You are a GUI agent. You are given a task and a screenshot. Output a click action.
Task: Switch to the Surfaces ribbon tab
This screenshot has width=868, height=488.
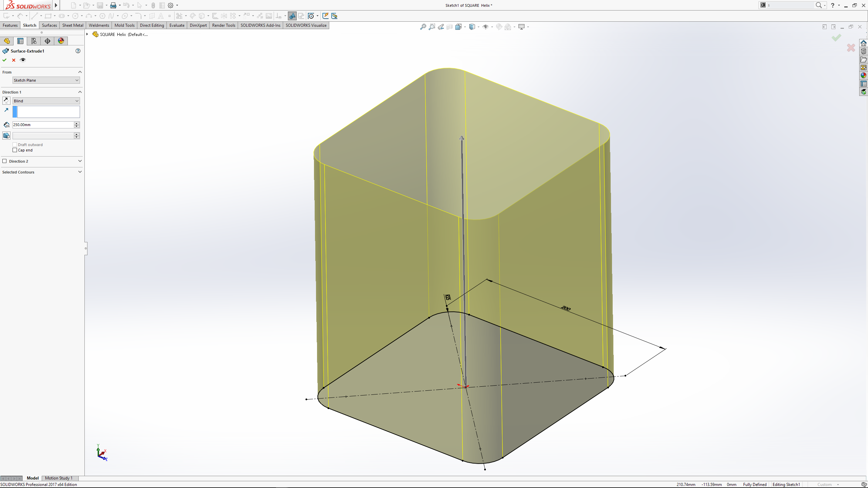click(x=49, y=25)
